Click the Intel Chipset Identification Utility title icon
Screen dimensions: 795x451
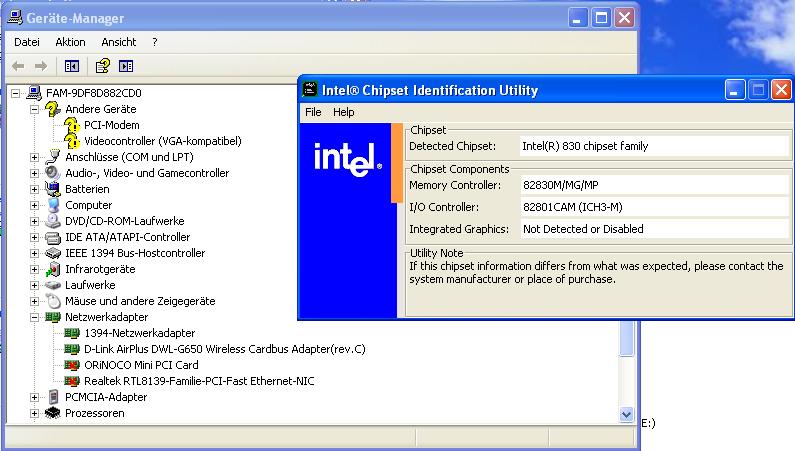point(310,90)
